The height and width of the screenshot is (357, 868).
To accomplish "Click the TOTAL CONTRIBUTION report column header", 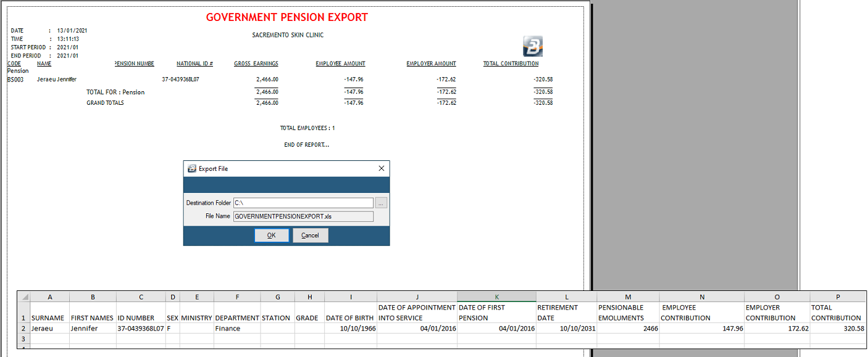I will [511, 64].
